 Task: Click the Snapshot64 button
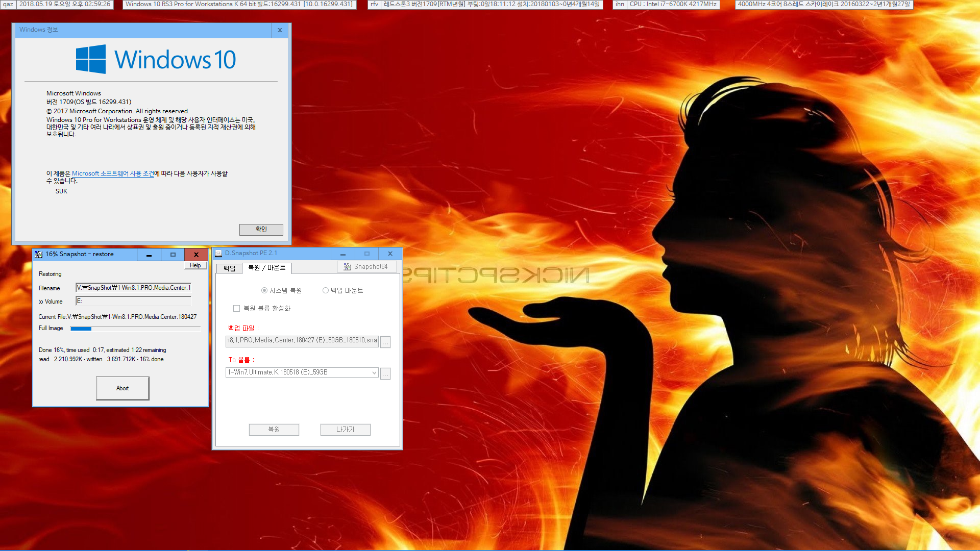(367, 267)
